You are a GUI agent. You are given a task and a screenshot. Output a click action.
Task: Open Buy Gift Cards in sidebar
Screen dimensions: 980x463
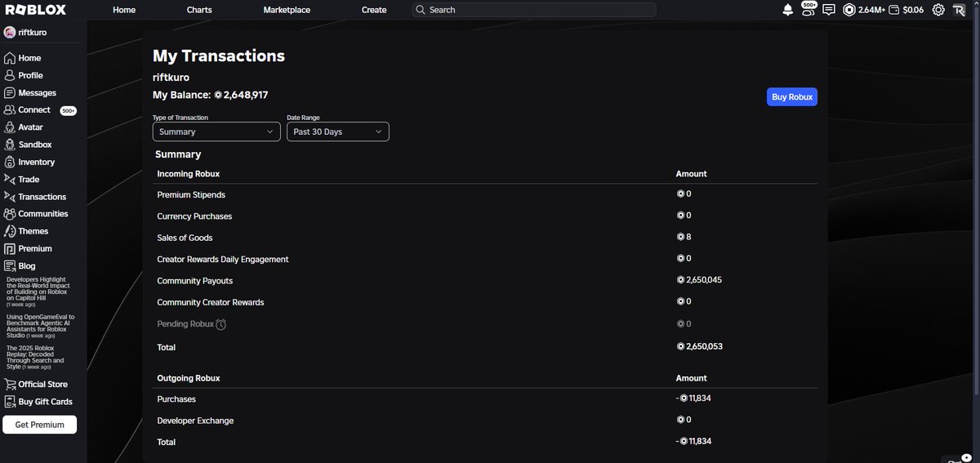(38, 401)
